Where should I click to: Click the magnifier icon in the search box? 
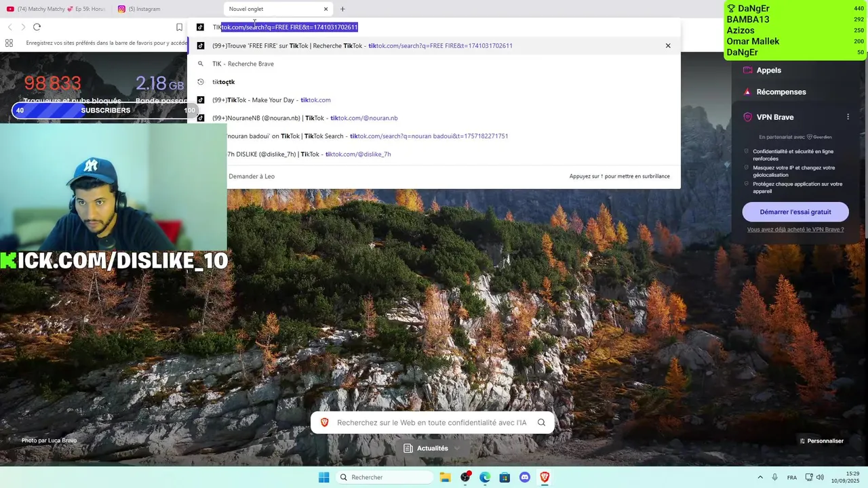(541, 422)
